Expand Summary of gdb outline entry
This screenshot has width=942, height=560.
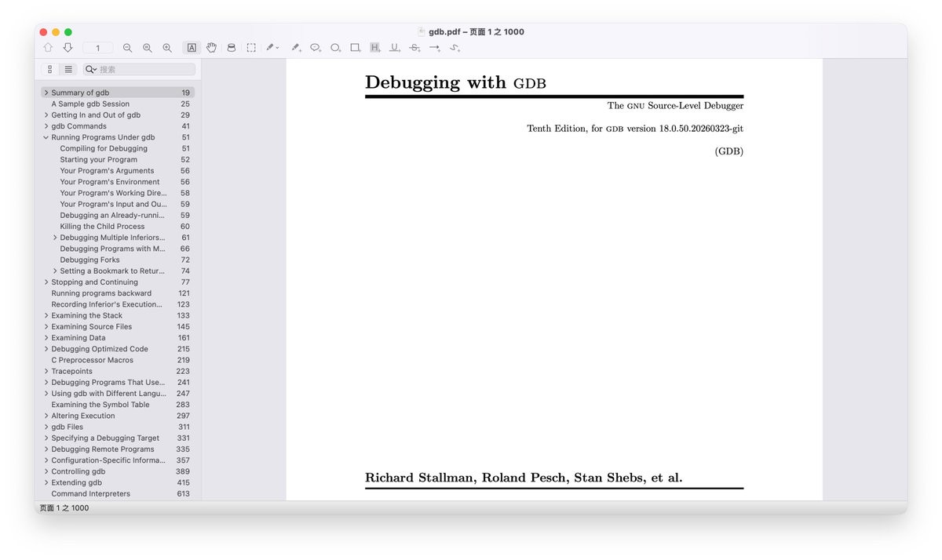coord(46,93)
